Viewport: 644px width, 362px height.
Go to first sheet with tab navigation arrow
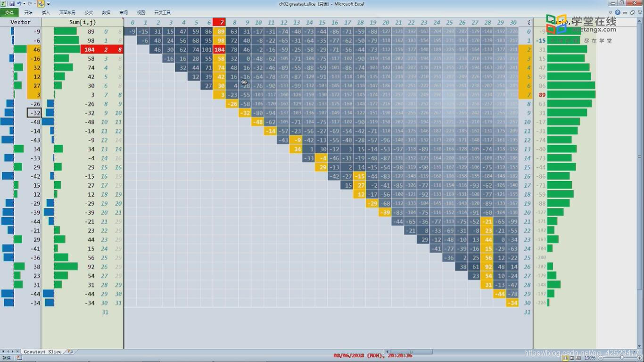pyautogui.click(x=3, y=352)
